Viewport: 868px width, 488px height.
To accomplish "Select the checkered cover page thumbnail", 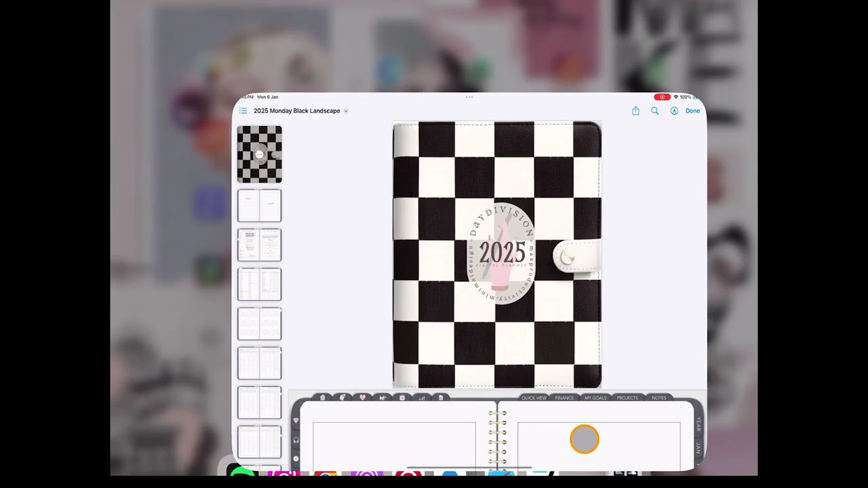I will point(259,154).
